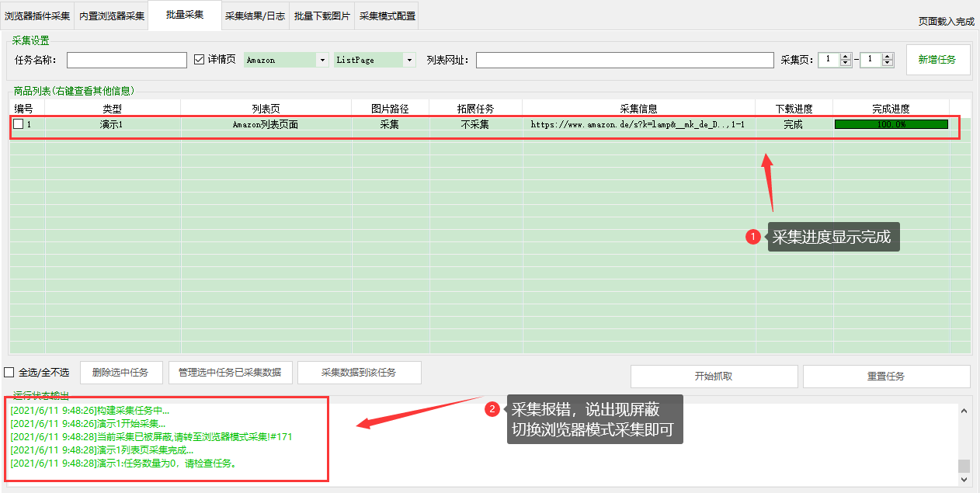Screen dimensions: 980x493
Task: Open the 采集结果/日志 tab
Action: [255, 16]
